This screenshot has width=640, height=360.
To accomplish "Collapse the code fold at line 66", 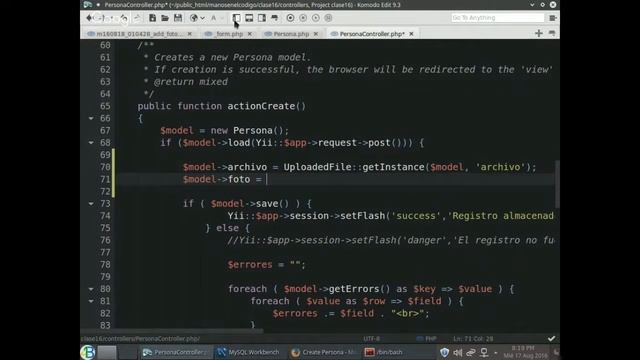I will pyautogui.click(x=91, y=118).
